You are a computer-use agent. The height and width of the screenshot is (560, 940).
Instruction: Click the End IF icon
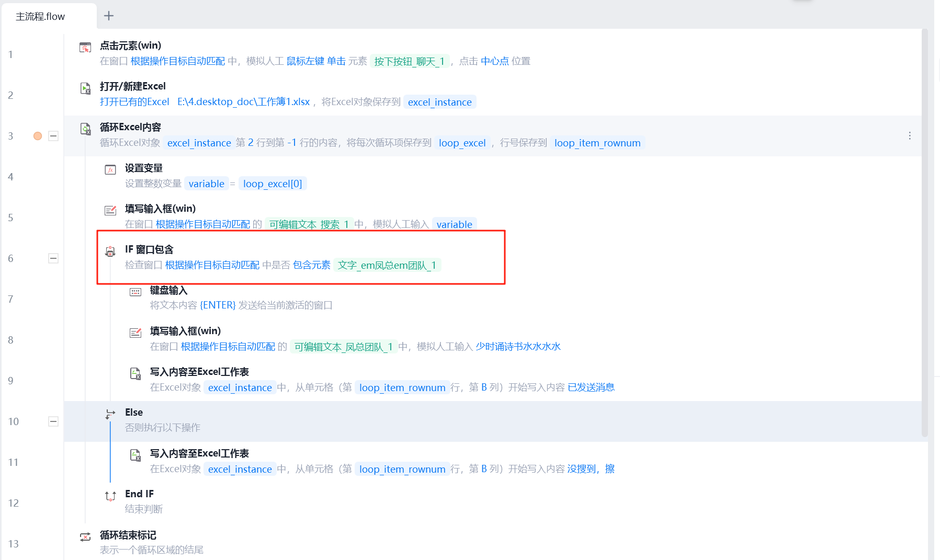point(110,496)
